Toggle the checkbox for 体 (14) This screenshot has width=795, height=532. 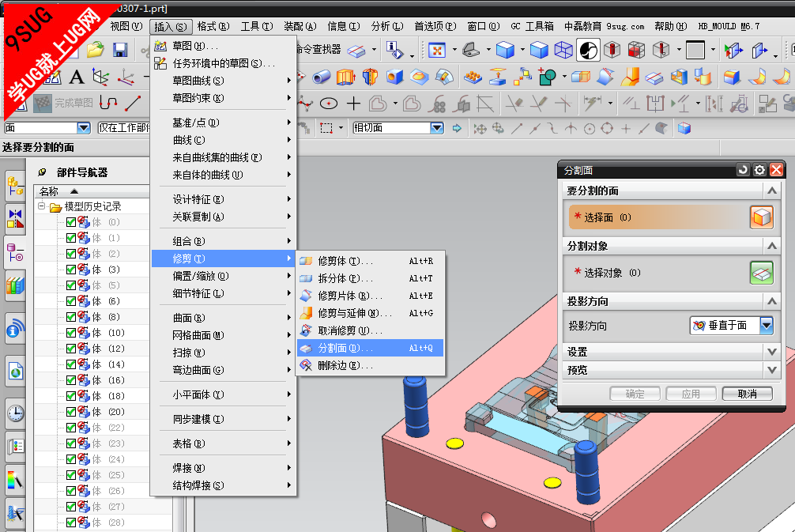click(71, 364)
